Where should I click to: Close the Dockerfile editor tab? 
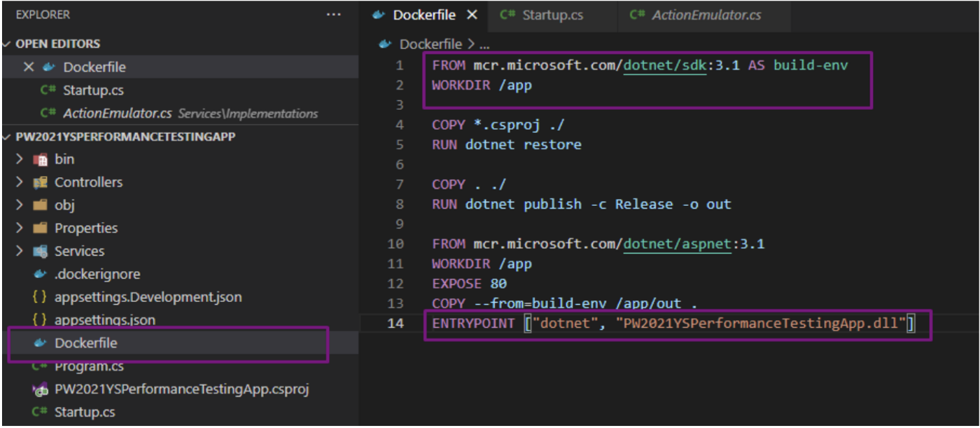pyautogui.click(x=472, y=15)
